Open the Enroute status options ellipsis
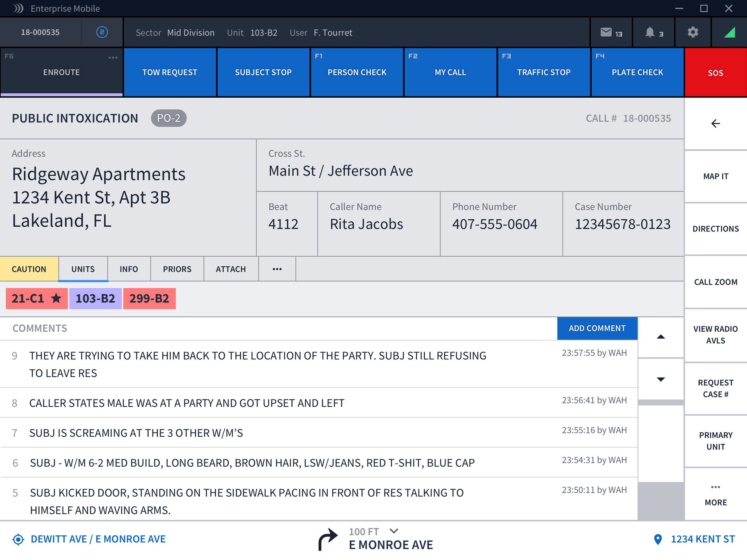The height and width of the screenshot is (560, 747). [x=113, y=58]
